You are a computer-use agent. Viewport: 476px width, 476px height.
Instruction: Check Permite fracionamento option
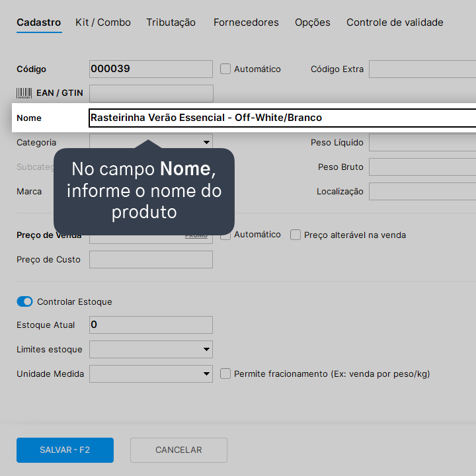pyautogui.click(x=225, y=374)
